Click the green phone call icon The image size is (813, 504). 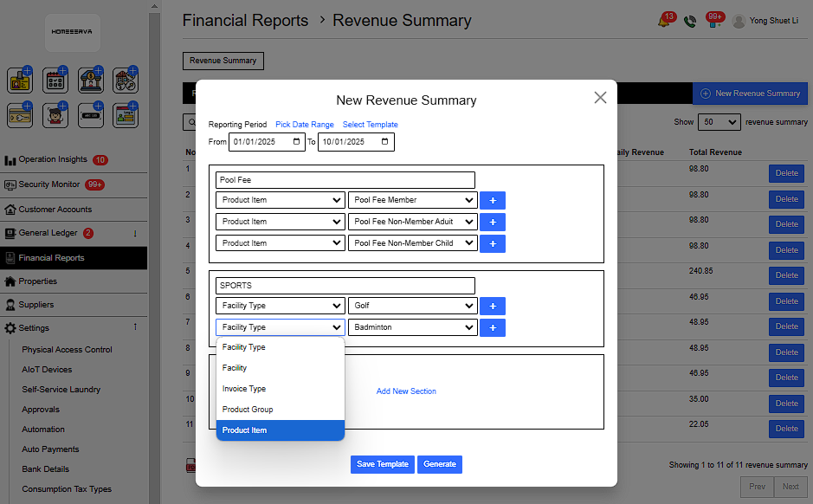coord(689,22)
